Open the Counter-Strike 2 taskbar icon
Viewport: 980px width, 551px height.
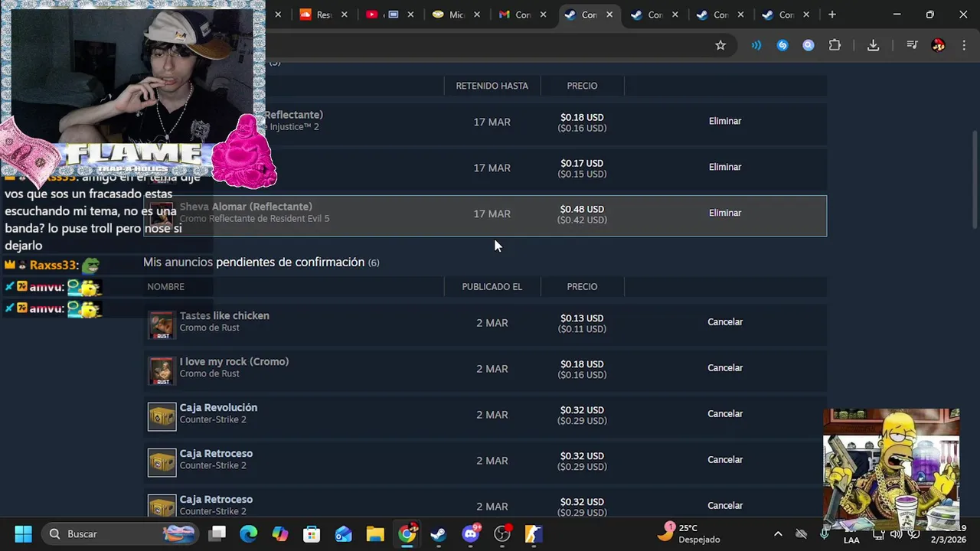[x=533, y=533]
